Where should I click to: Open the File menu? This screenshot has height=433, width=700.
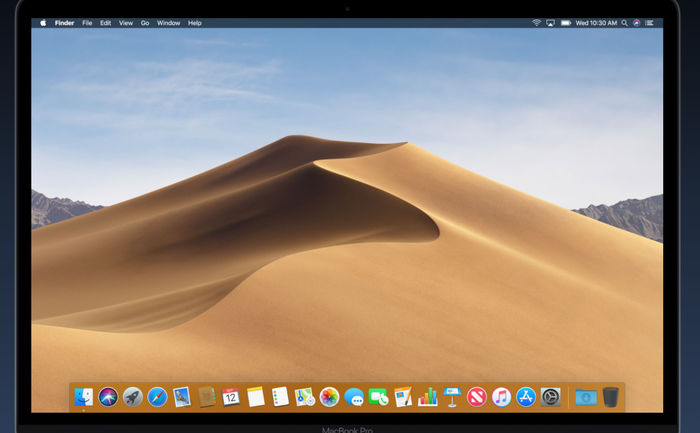pyautogui.click(x=87, y=22)
